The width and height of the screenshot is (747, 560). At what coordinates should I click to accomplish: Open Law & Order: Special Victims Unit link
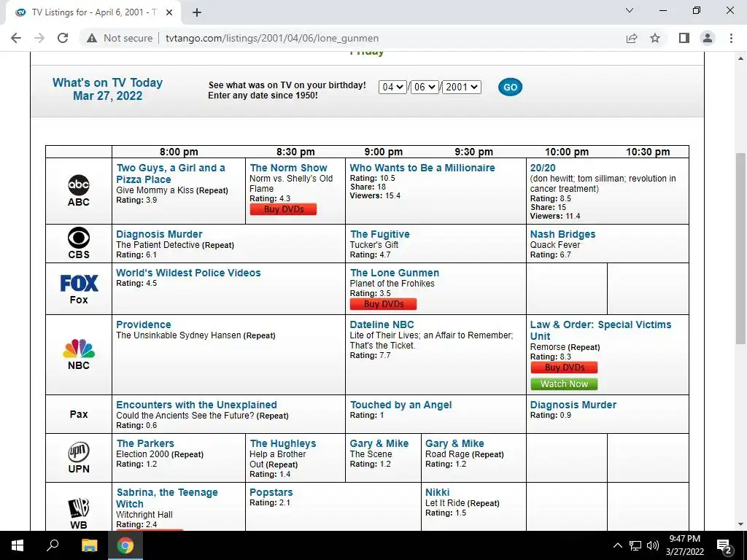pos(601,330)
